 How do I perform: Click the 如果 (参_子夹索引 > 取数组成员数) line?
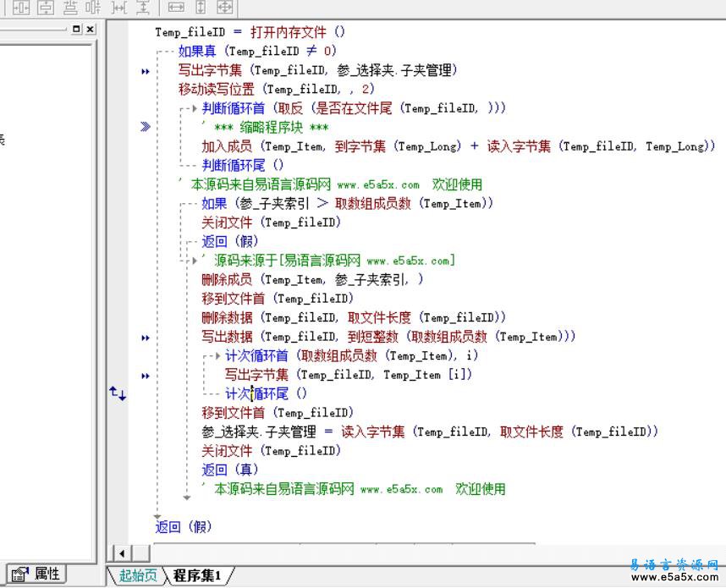click(347, 203)
